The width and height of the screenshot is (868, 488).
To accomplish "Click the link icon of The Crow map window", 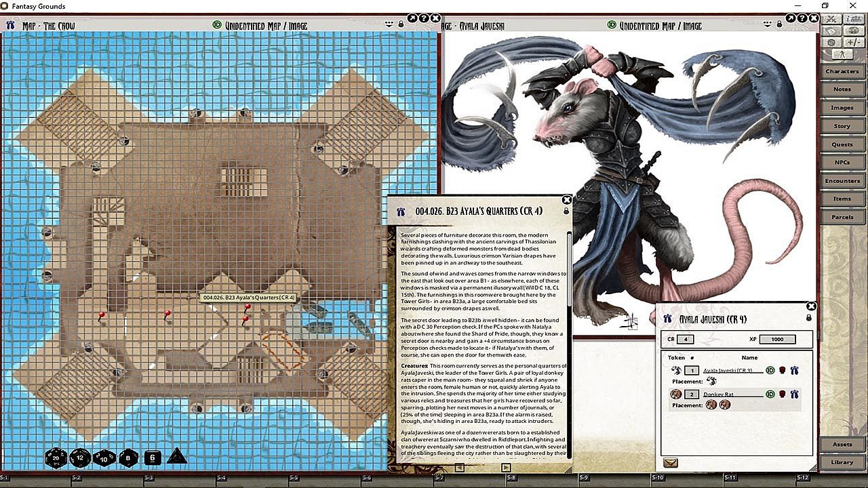I will pyautogui.click(x=10, y=25).
